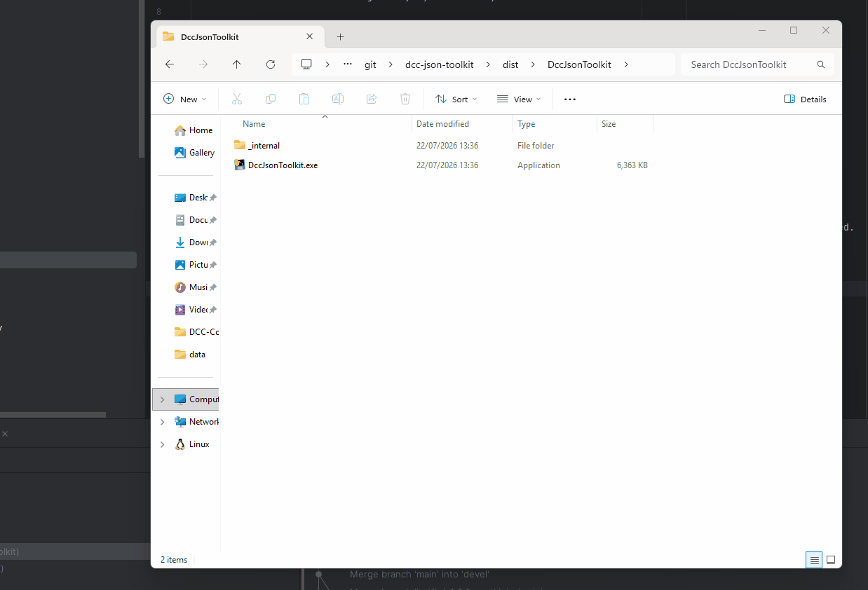868x590 pixels.
Task: Click chevron between git and dcc-json-toolkit
Action: (x=391, y=64)
